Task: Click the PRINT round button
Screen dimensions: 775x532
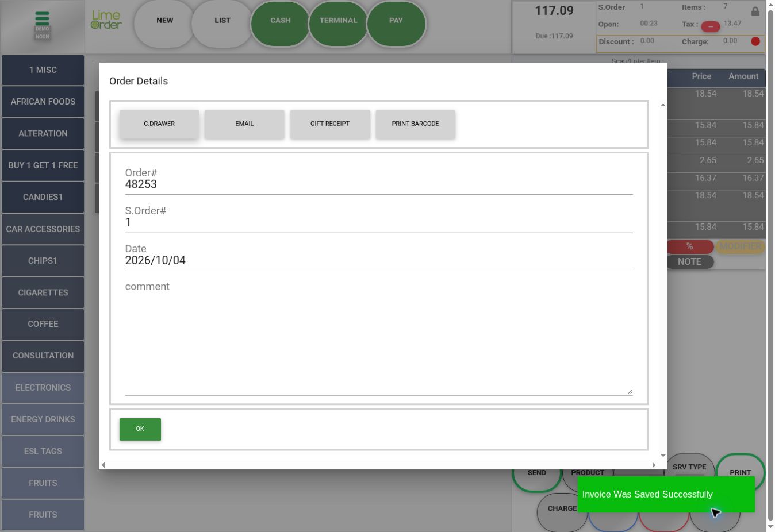Action: click(x=741, y=472)
